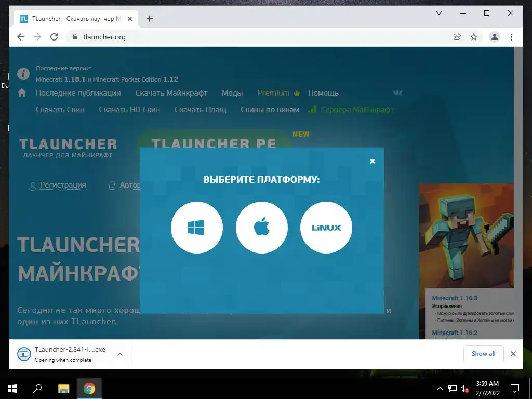The width and height of the screenshot is (532, 399).
Task: Click the site lock icon
Action: (75, 37)
